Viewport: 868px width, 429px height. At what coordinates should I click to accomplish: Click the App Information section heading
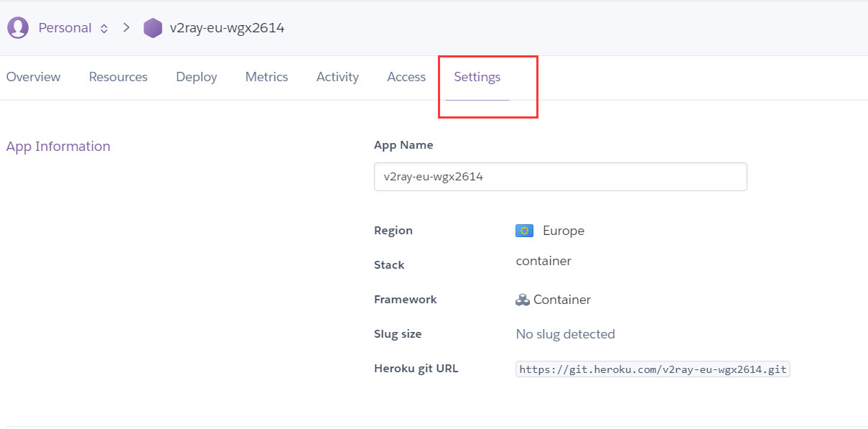tap(58, 147)
